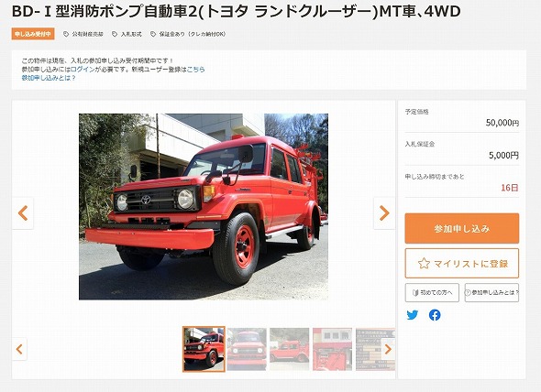
Task: Click 入札形式 tag label
Action: [131, 34]
